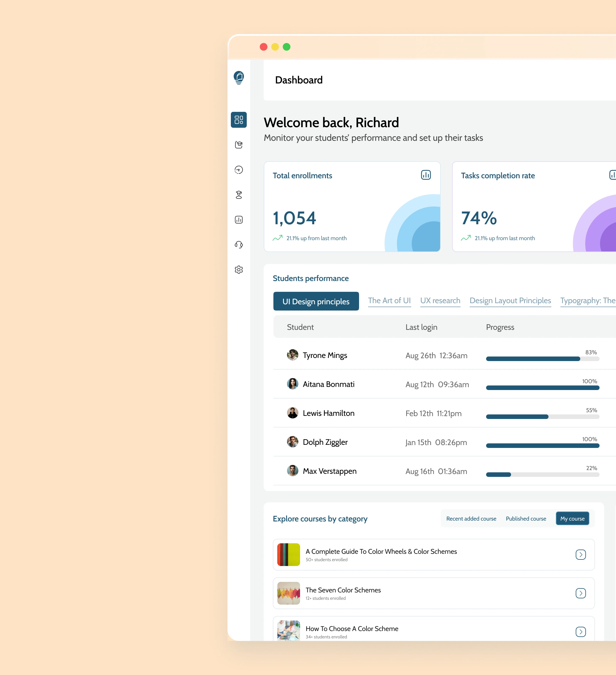The width and height of the screenshot is (616, 675).
Task: Click Tyrone Mings' 83% progress bar
Action: (542, 359)
